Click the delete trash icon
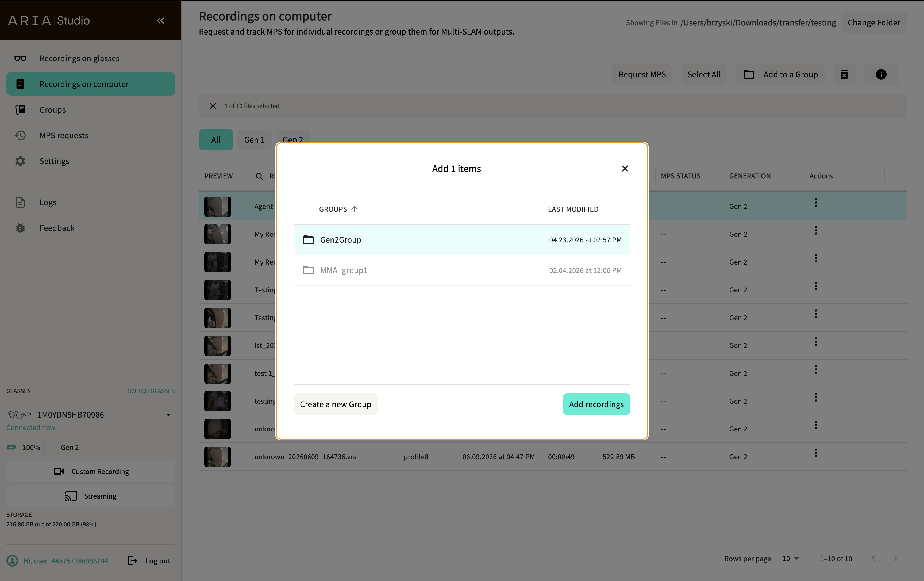The height and width of the screenshot is (581, 924). click(844, 74)
